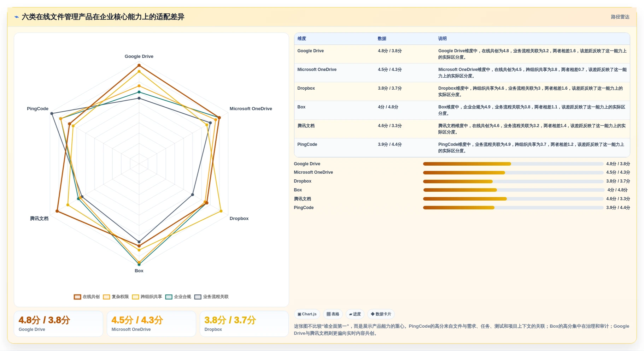Click the 路径雷达 label in header
The width and height of the screenshot is (644, 351).
[x=620, y=17]
